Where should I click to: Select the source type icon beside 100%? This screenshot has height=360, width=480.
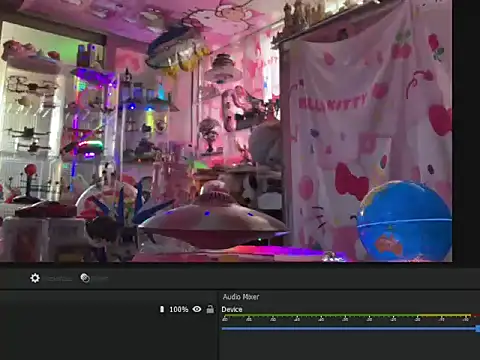tap(162, 309)
